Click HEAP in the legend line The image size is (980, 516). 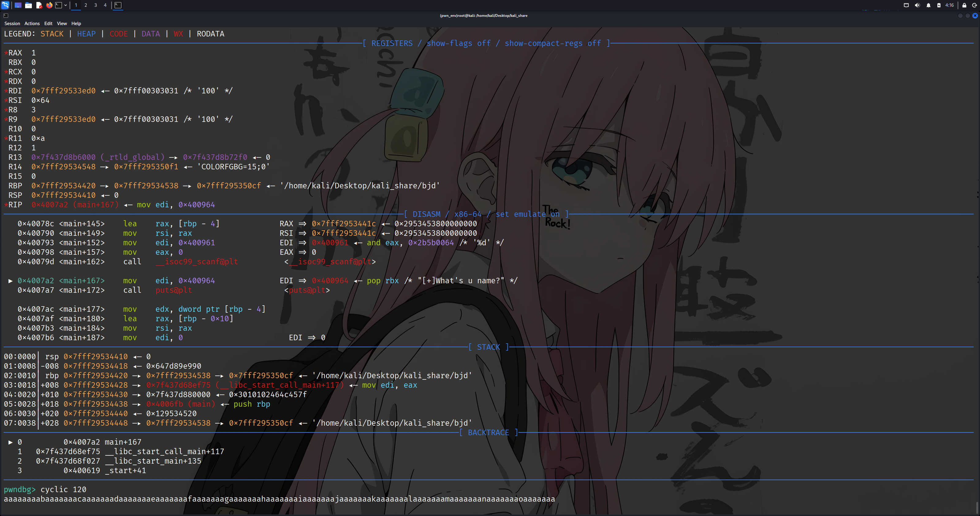(86, 34)
